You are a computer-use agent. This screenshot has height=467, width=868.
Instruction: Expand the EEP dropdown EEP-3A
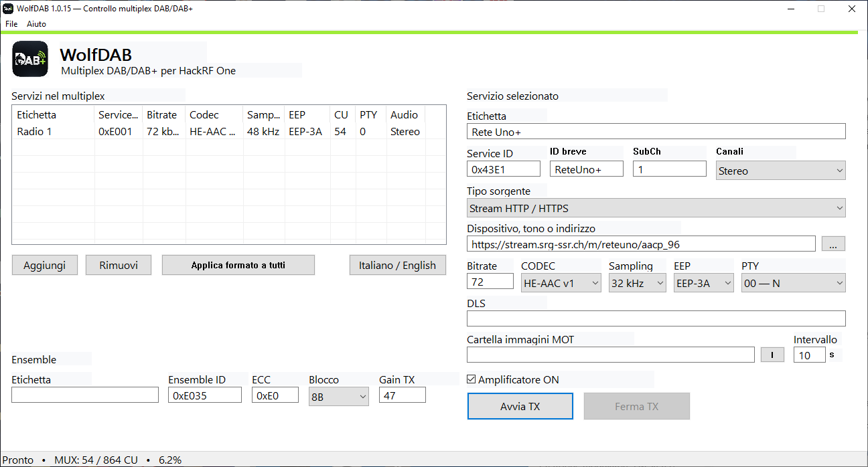tap(704, 283)
